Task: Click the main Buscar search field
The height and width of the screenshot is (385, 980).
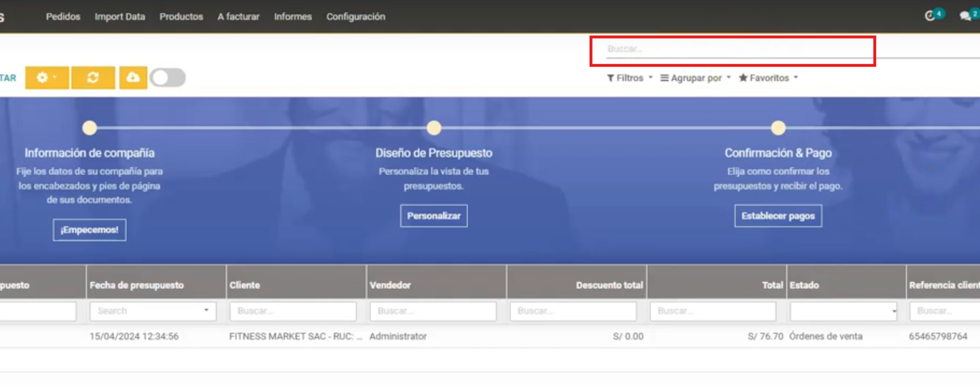Action: 732,49
